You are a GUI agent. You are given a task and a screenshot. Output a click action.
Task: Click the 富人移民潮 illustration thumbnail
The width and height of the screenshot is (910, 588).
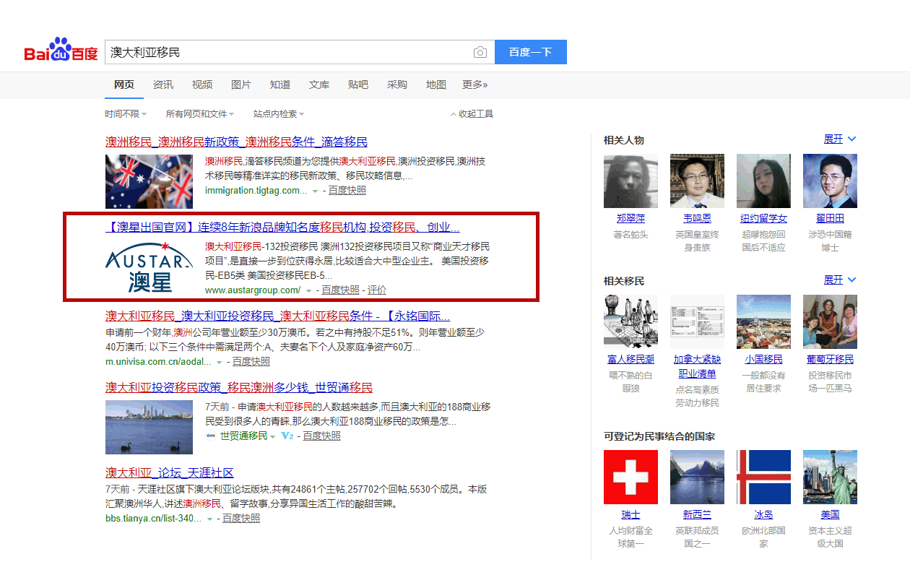pyautogui.click(x=630, y=321)
